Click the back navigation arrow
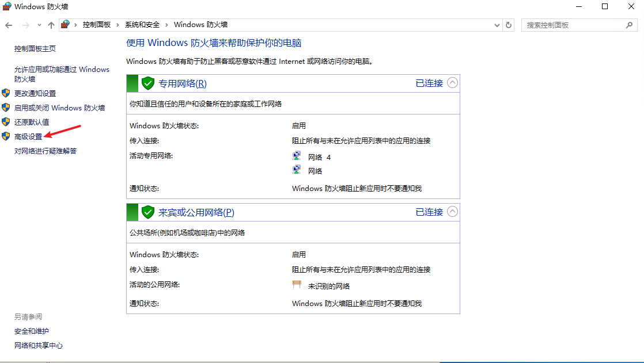Viewport: 644px width, 363px height. pyautogui.click(x=9, y=25)
